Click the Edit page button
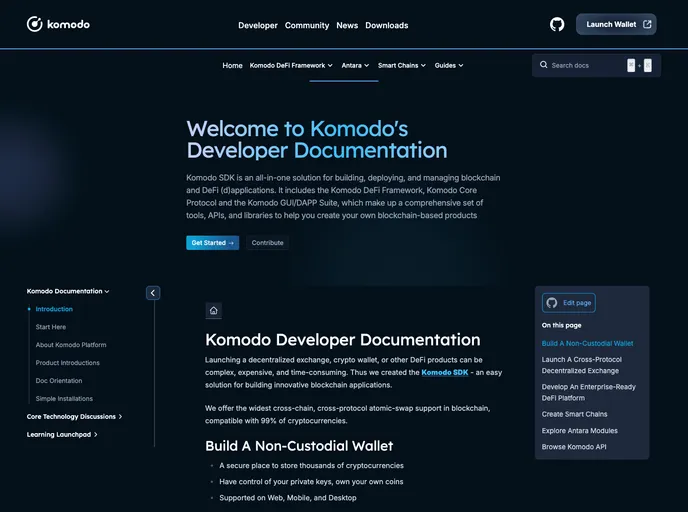 click(x=569, y=303)
